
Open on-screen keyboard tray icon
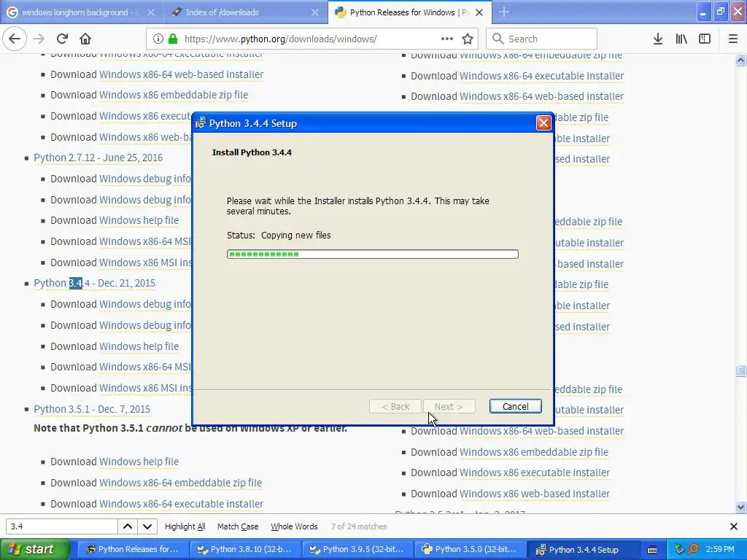click(x=652, y=550)
